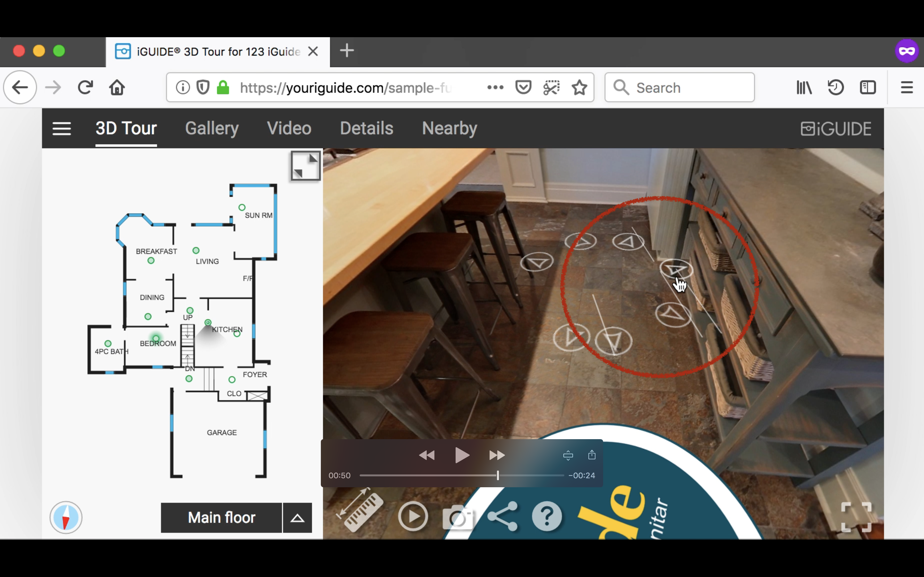This screenshot has height=577, width=924.
Task: Toggle the browser sidebar view
Action: [x=868, y=88]
